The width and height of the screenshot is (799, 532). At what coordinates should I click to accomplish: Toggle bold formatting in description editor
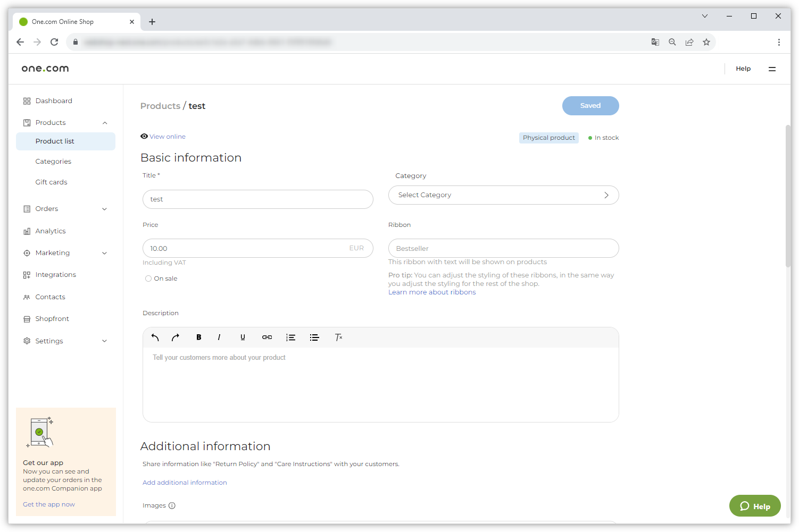pos(199,337)
